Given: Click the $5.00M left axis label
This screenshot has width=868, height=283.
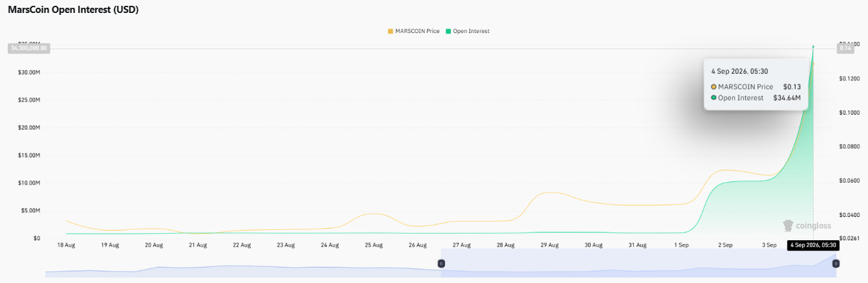Looking at the screenshot, I should [x=31, y=210].
